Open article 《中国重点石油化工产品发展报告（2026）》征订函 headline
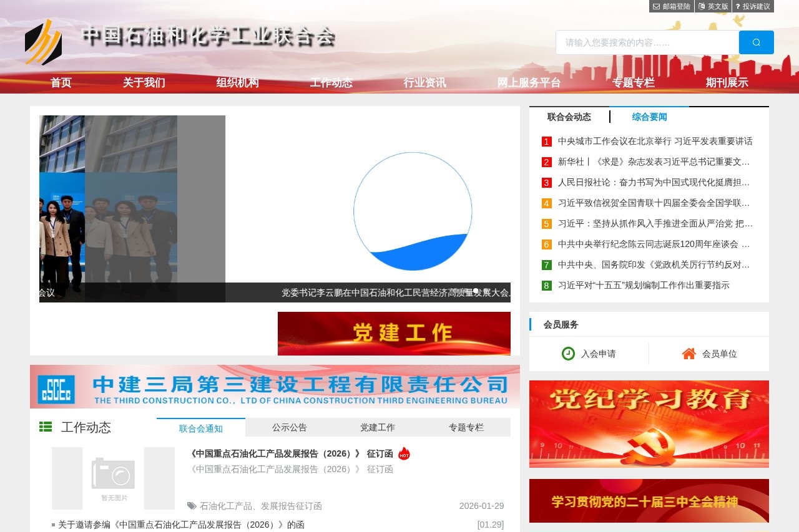 (x=290, y=453)
